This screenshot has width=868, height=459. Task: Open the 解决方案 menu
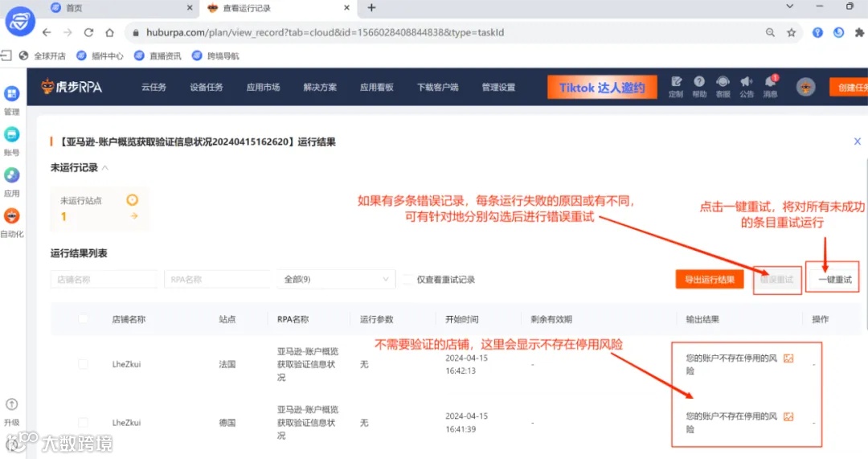pos(320,87)
